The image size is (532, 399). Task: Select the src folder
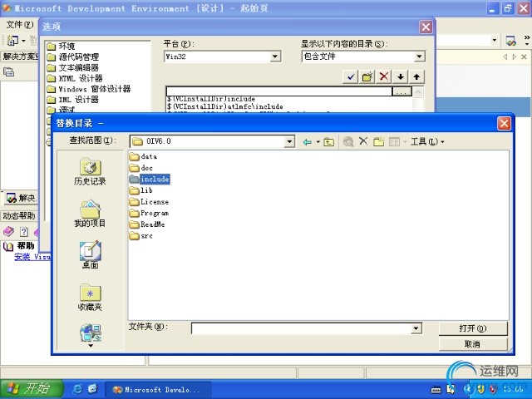pos(141,235)
